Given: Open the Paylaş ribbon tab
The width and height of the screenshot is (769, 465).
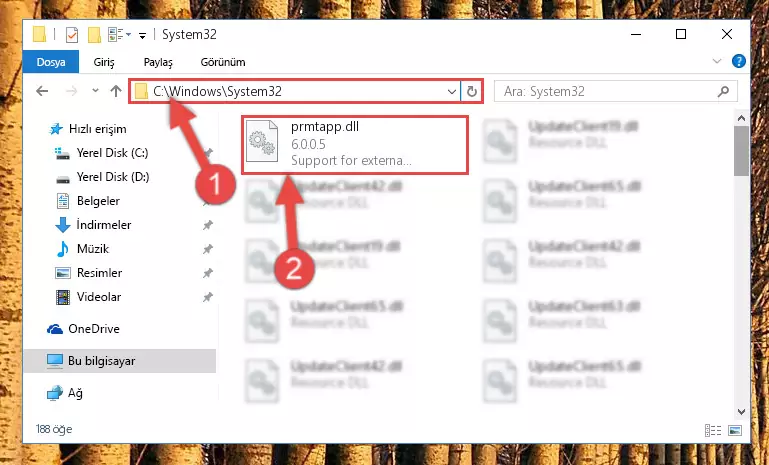Looking at the screenshot, I should (158, 62).
